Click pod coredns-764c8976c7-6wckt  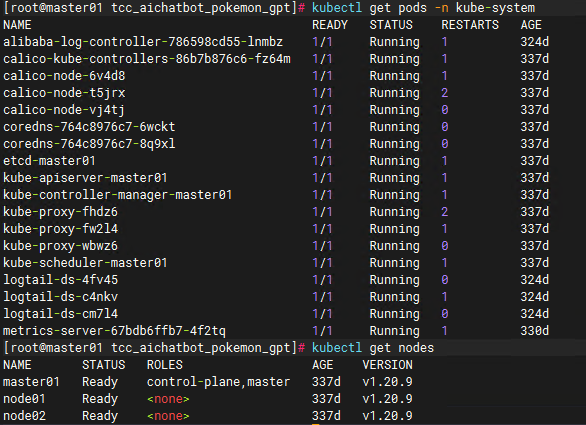[x=89, y=127]
